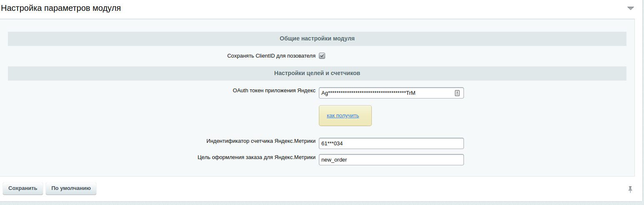This screenshot has height=205, width=644.
Task: Click the '61***034' counter value text
Action: point(332,143)
